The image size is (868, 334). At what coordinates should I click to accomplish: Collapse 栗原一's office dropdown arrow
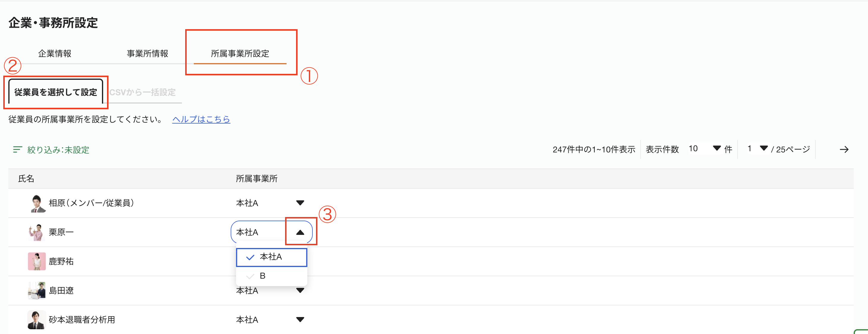(x=300, y=232)
